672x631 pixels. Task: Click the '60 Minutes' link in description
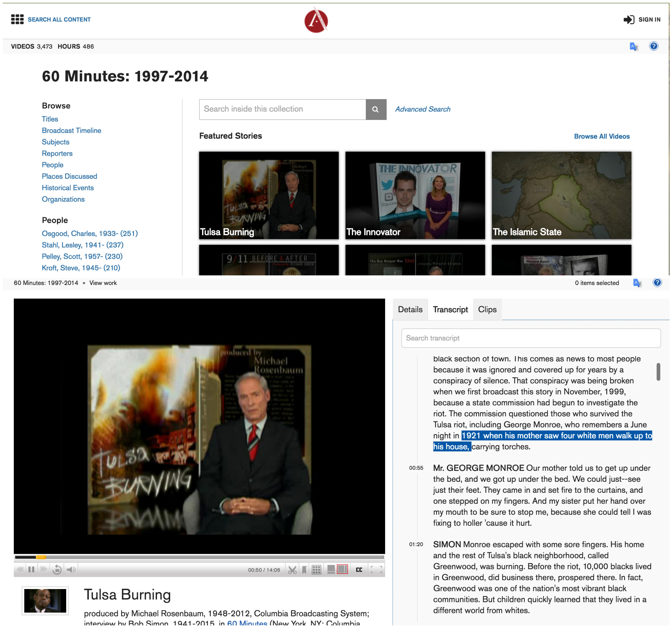(x=247, y=624)
